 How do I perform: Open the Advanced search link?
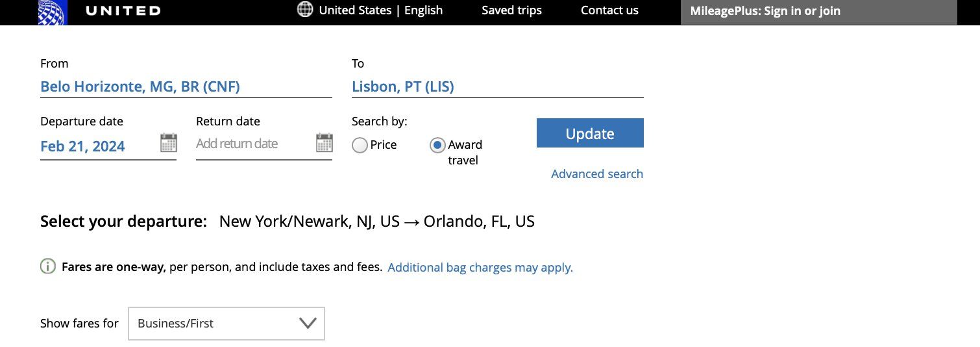click(597, 173)
